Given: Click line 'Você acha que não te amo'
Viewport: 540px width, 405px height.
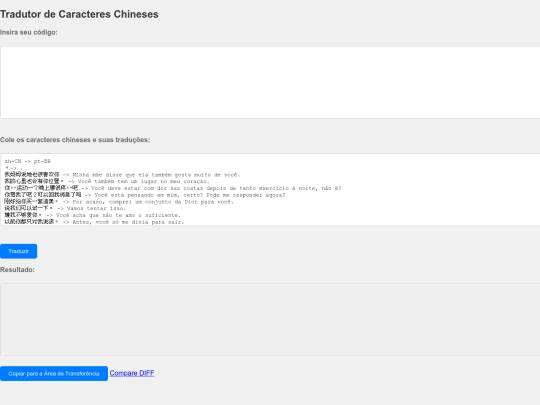Looking at the screenshot, I should coord(92,215).
